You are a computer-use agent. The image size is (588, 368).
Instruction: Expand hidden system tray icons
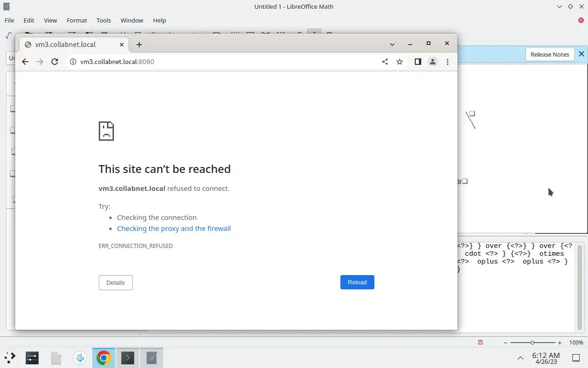(520, 358)
